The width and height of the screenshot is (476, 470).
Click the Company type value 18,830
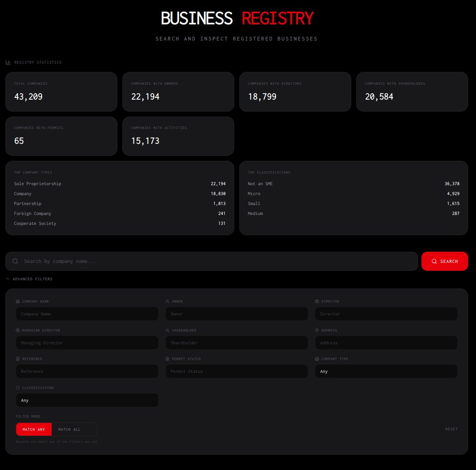[218, 194]
